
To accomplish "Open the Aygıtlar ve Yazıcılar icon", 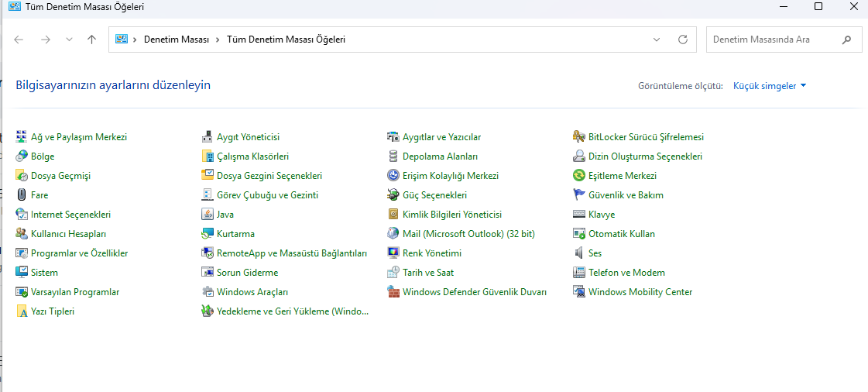I will pyautogui.click(x=393, y=137).
